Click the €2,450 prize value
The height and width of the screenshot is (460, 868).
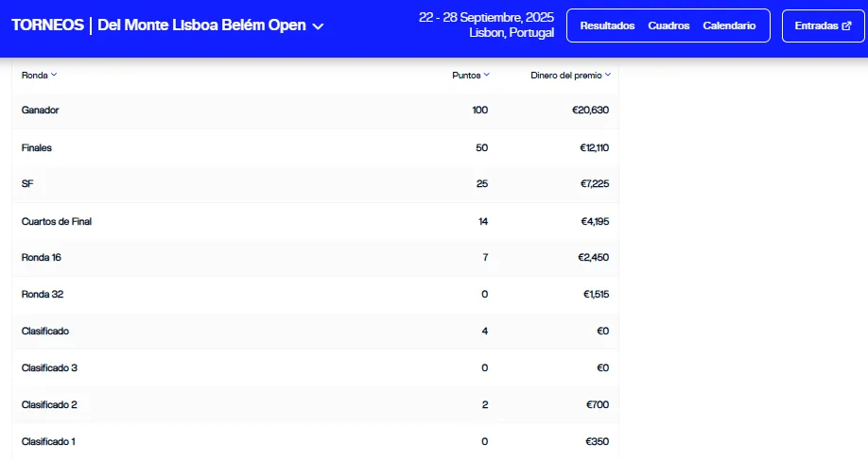point(594,257)
